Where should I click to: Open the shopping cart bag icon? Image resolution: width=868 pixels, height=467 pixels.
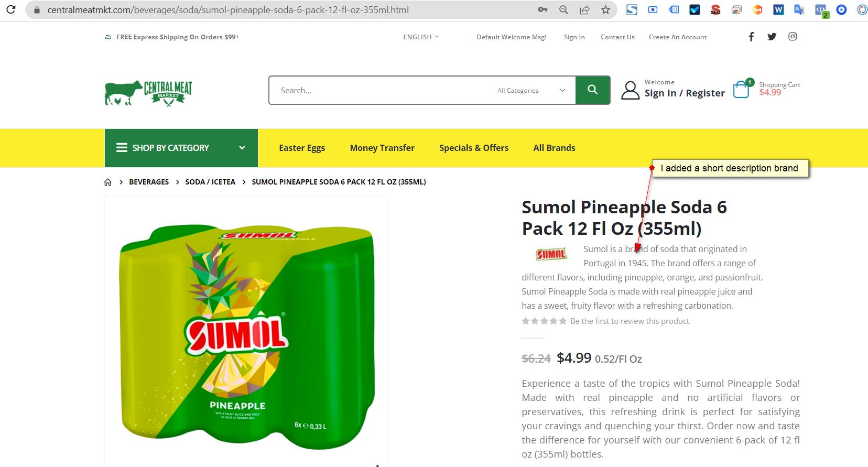point(741,89)
